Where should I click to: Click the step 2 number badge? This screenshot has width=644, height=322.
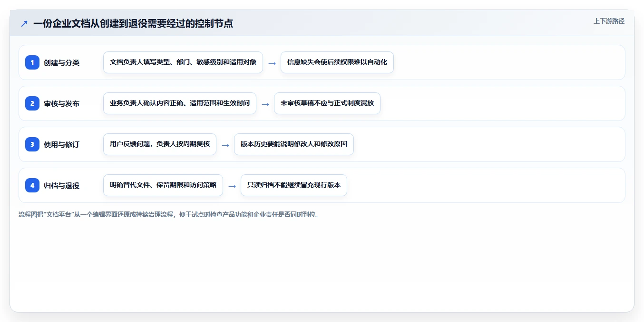point(32,103)
